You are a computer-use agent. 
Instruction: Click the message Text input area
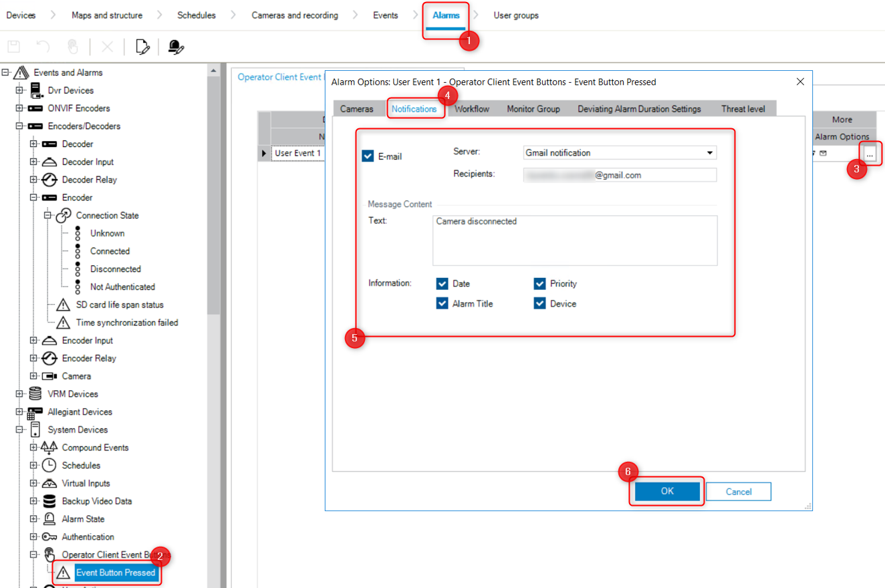(x=574, y=241)
